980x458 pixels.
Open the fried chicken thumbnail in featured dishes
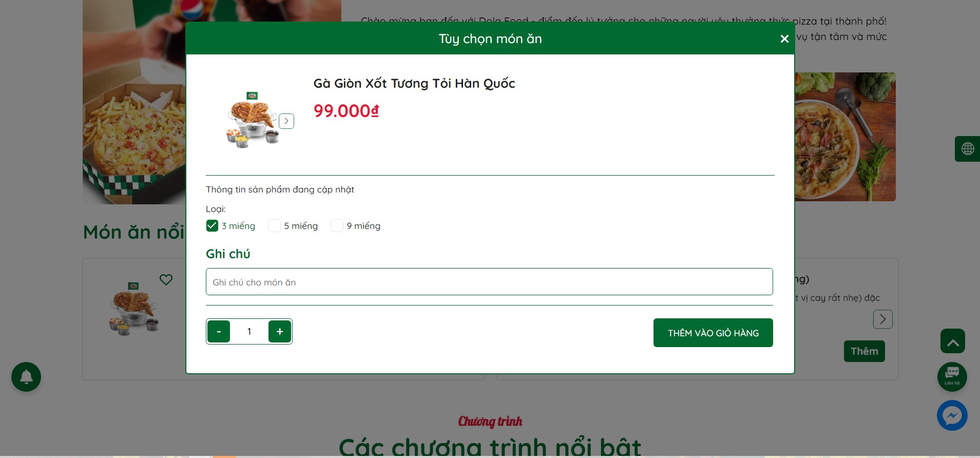coord(134,310)
